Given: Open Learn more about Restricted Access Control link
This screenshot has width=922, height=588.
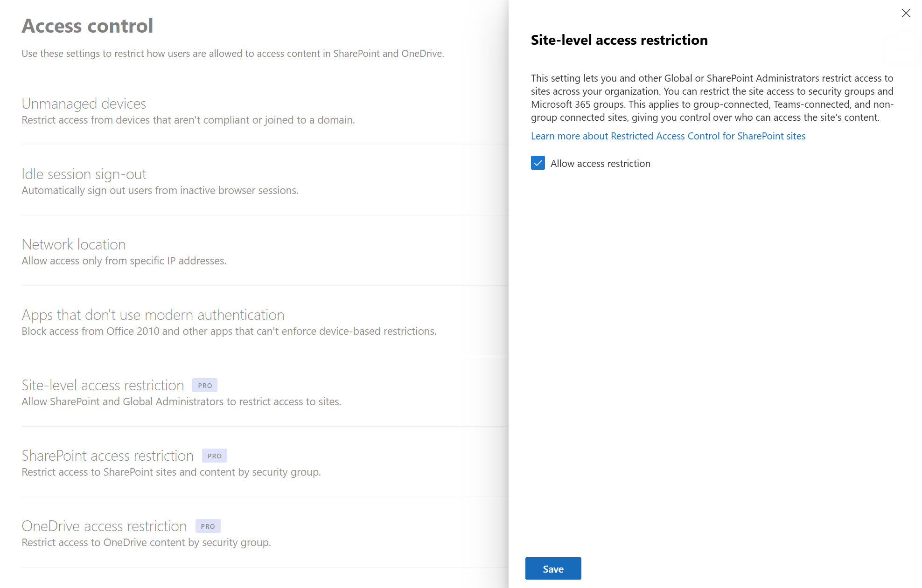Looking at the screenshot, I should coord(668,136).
